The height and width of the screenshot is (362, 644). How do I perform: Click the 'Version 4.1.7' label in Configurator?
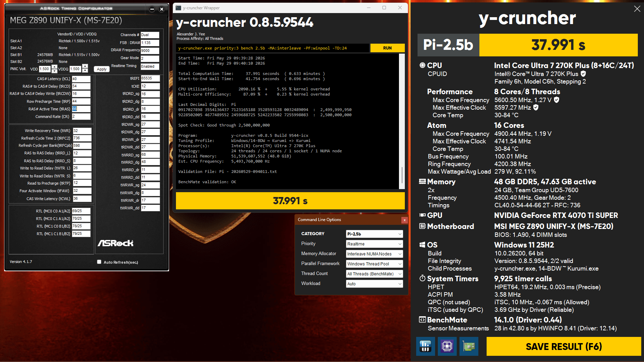tap(21, 262)
